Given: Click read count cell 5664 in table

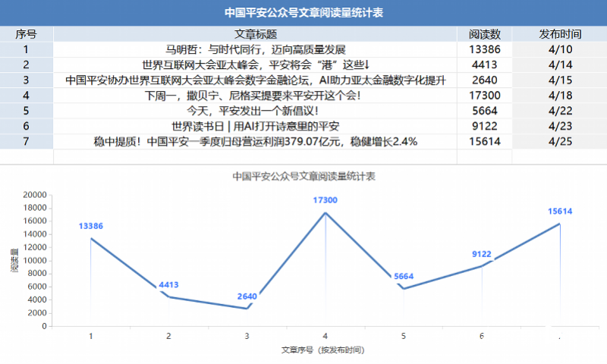Looking at the screenshot, I should point(485,111).
